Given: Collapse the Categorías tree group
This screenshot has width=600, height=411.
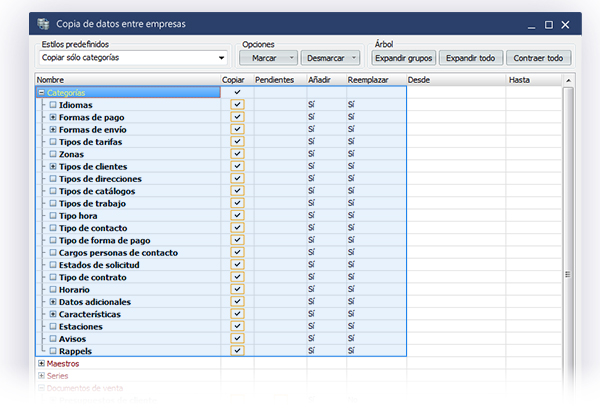Looking at the screenshot, I should (41, 92).
